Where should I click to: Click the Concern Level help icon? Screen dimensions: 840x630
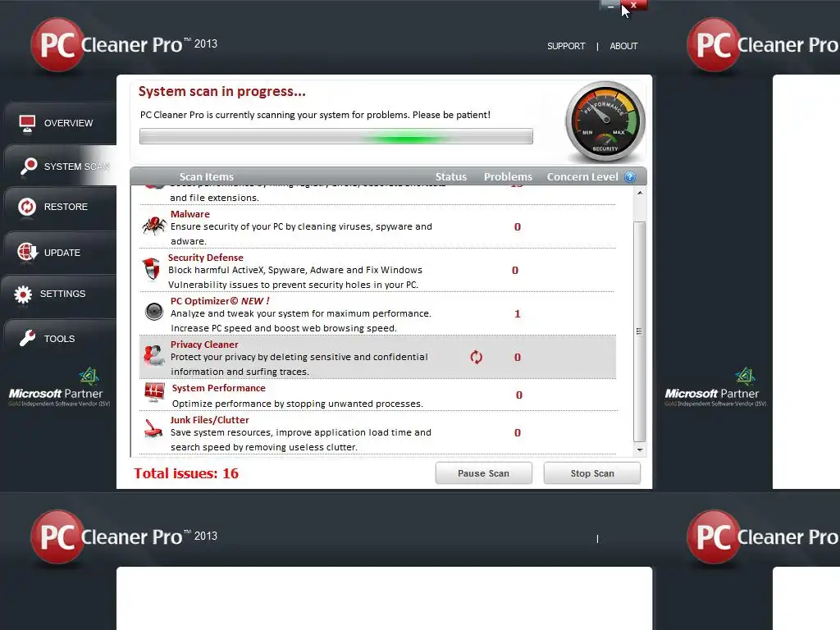pyautogui.click(x=630, y=177)
